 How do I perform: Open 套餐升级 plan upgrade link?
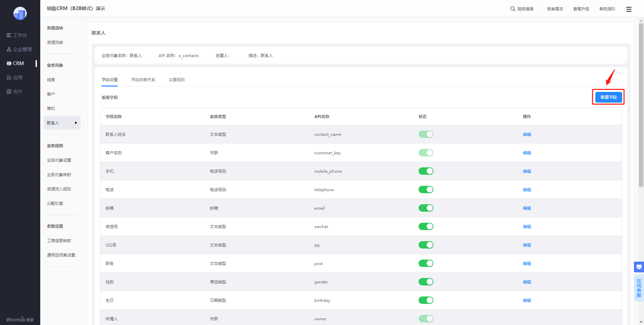pyautogui.click(x=581, y=9)
